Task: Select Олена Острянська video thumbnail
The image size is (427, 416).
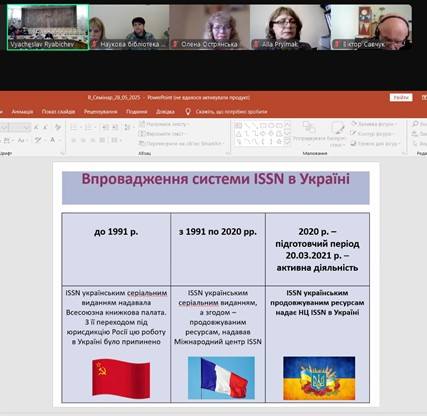Action: 210,27
